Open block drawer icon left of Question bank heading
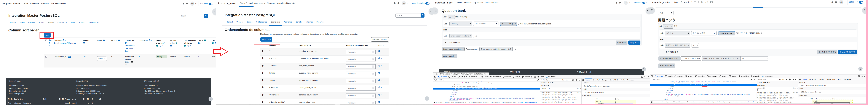The image size is (868, 105). point(436,11)
